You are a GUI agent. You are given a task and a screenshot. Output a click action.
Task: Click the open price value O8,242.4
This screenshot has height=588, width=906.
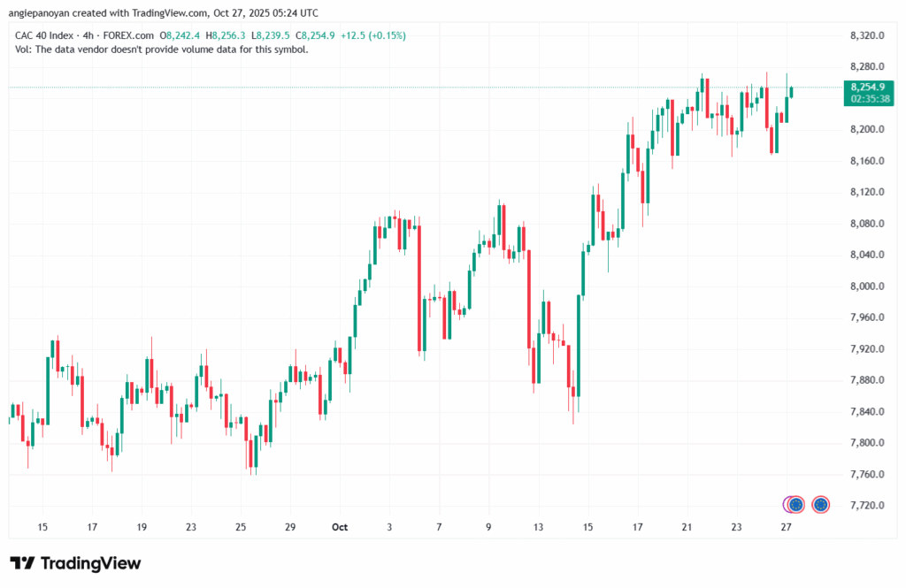point(181,34)
